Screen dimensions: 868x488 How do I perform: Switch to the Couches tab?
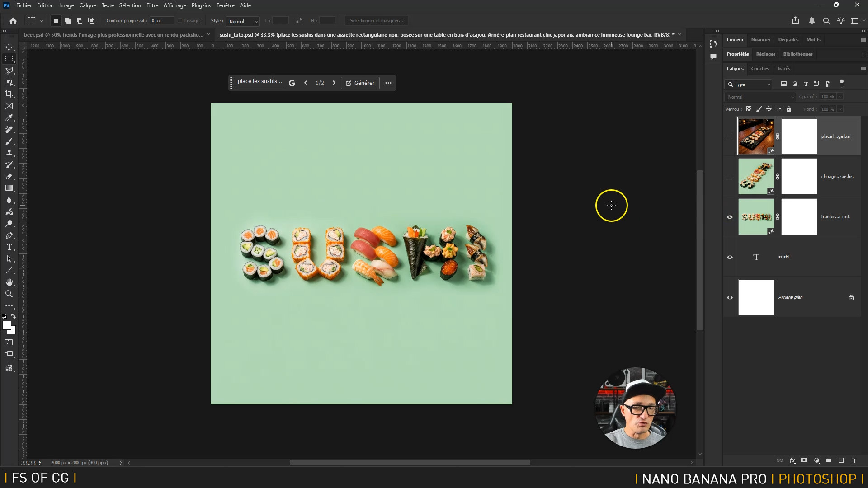click(x=759, y=69)
